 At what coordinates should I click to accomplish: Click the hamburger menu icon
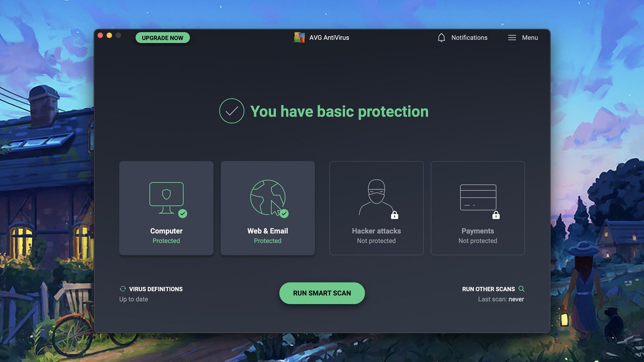512,38
